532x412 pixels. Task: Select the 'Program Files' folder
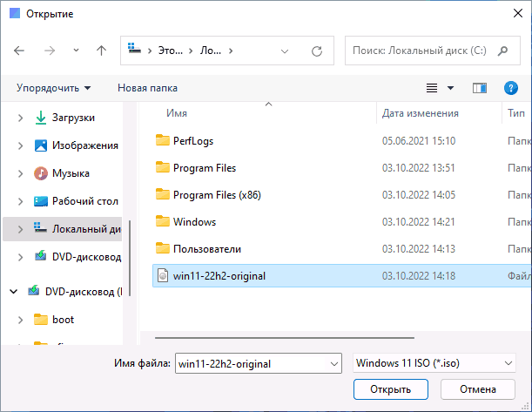(x=205, y=168)
